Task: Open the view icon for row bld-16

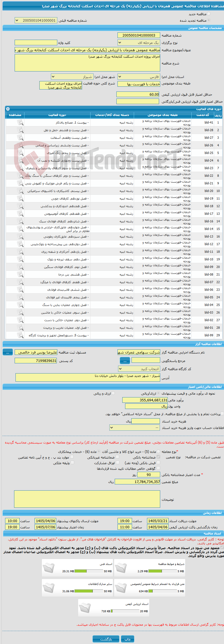Action: pyautogui.click(x=20, y=221)
